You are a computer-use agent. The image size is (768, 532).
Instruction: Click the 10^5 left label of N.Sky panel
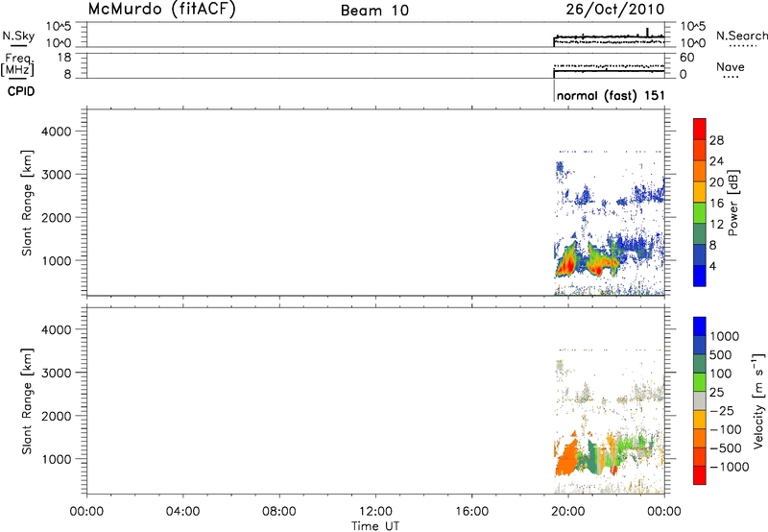59,27
